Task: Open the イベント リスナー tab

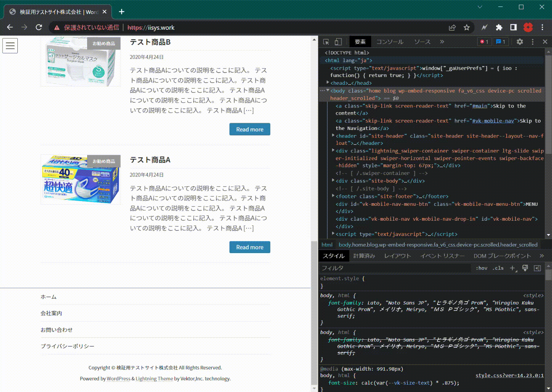Action: pyautogui.click(x=442, y=256)
